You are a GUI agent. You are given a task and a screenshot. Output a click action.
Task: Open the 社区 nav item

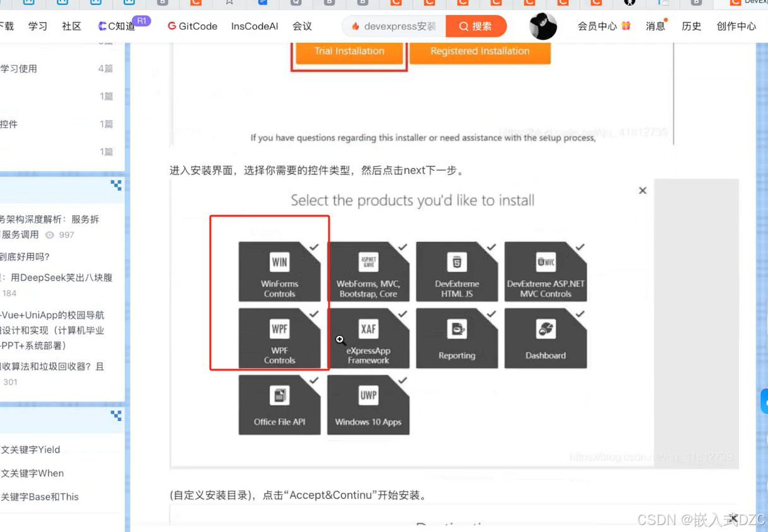[x=71, y=27]
